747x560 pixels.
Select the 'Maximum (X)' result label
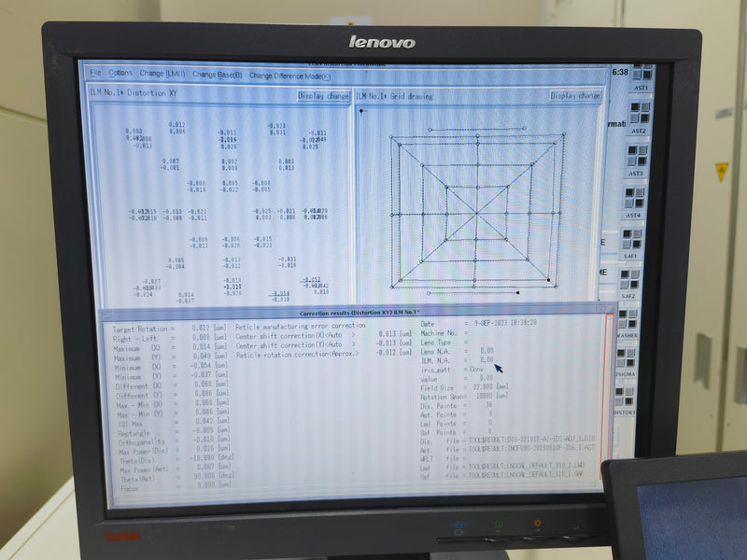tap(137, 348)
